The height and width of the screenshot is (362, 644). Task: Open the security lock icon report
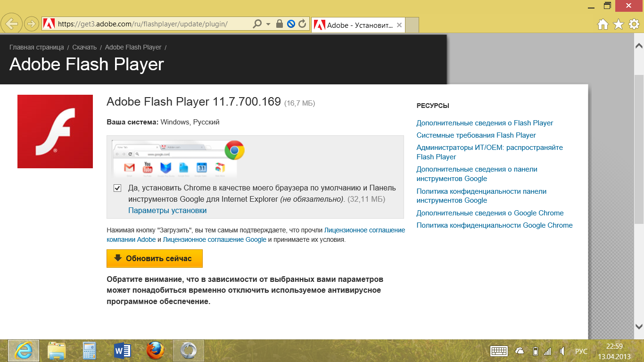coord(280,24)
